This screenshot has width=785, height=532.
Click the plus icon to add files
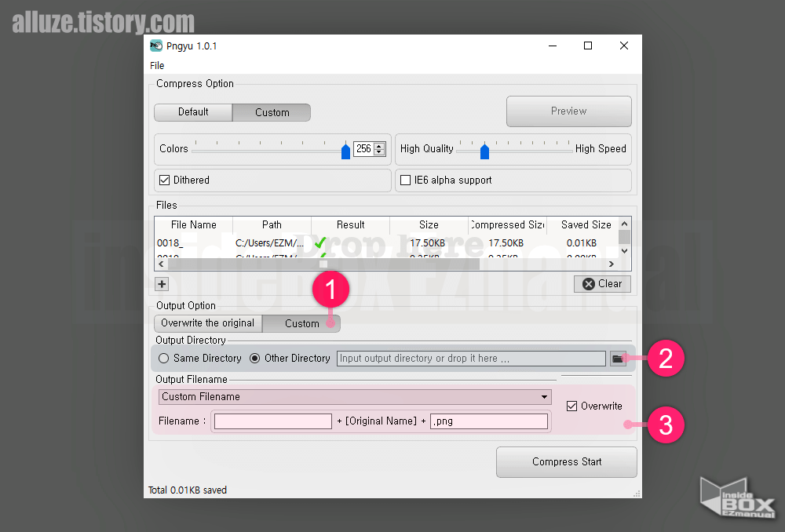tap(162, 284)
